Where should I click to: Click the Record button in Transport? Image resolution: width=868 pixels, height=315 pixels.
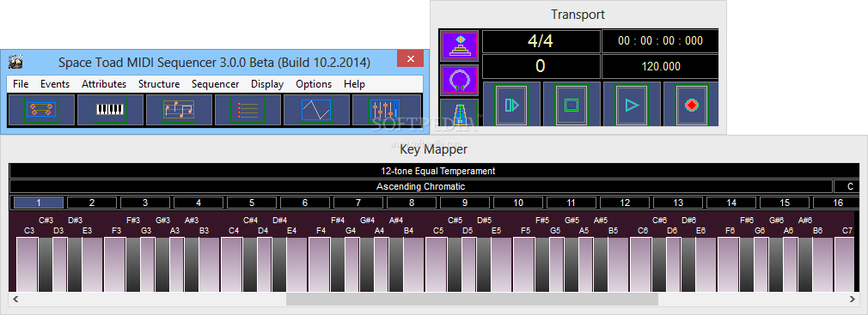pyautogui.click(x=691, y=105)
